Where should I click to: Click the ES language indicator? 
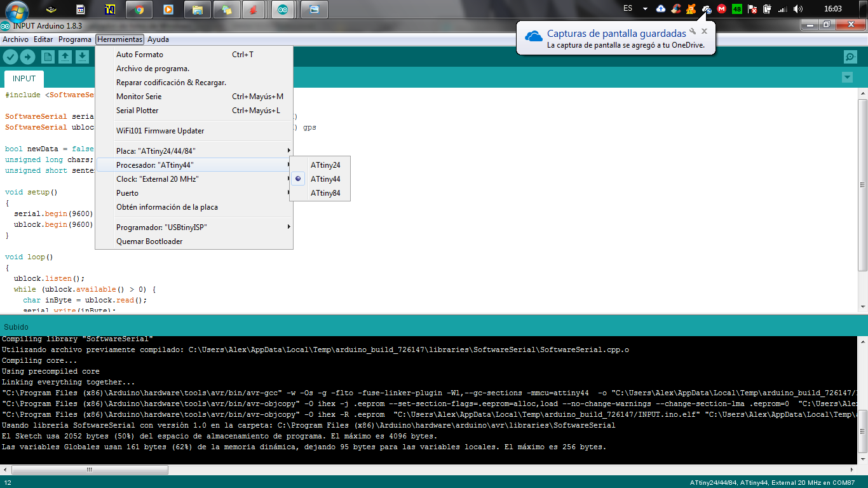(628, 9)
